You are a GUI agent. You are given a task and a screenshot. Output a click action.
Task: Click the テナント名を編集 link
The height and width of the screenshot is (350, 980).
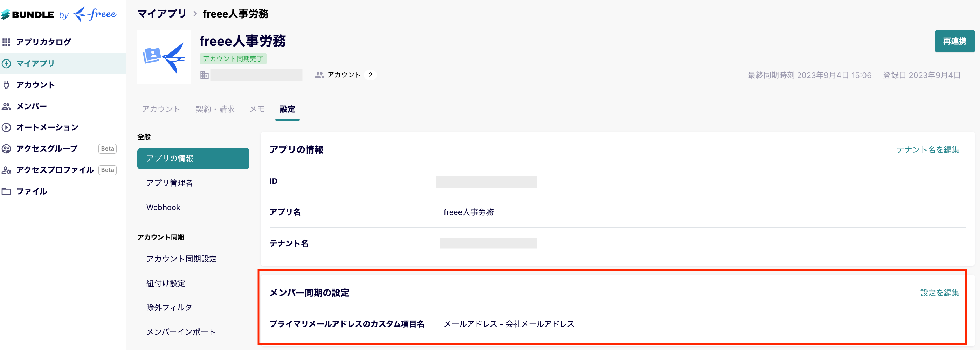click(927, 149)
